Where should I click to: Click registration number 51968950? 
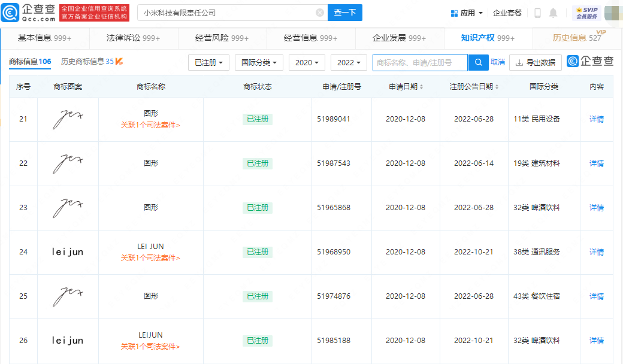pos(333,252)
